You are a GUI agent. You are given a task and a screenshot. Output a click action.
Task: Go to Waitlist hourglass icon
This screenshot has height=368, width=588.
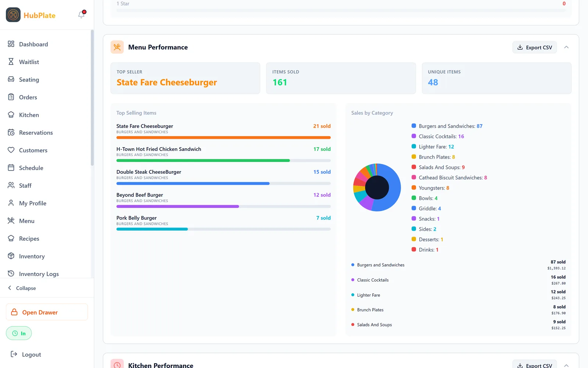pos(11,62)
